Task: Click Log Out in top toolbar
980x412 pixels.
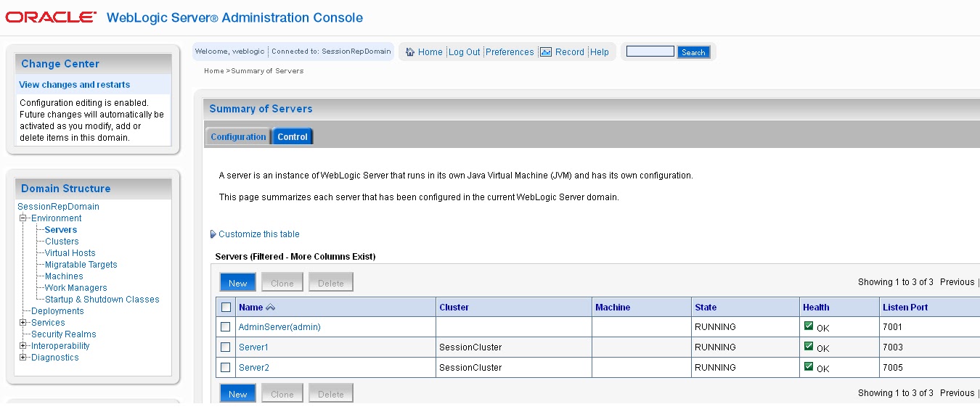Action: 465,52
